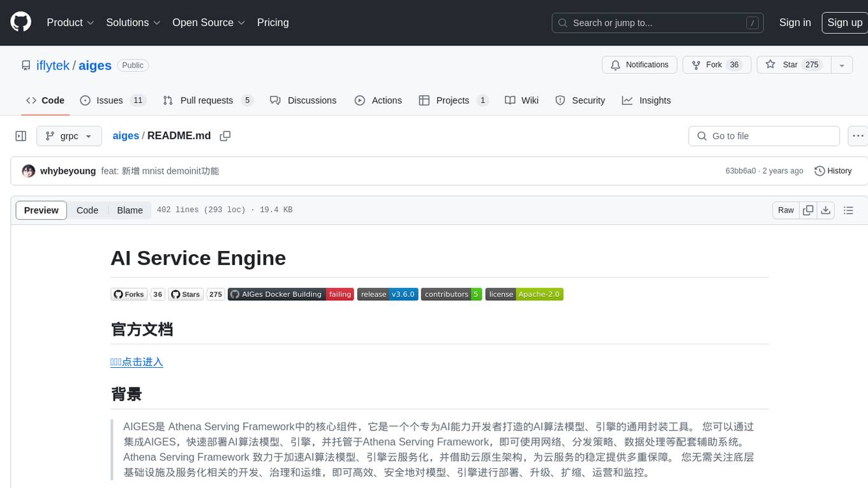Click the Notifications bell button

pos(640,65)
